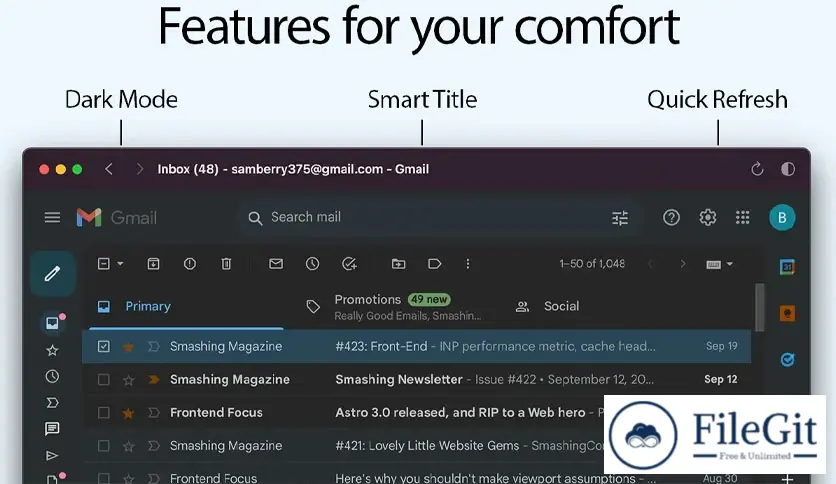This screenshot has height=484, width=836.
Task: Click the 1–50 of 1,048 pagination text
Action: [592, 264]
